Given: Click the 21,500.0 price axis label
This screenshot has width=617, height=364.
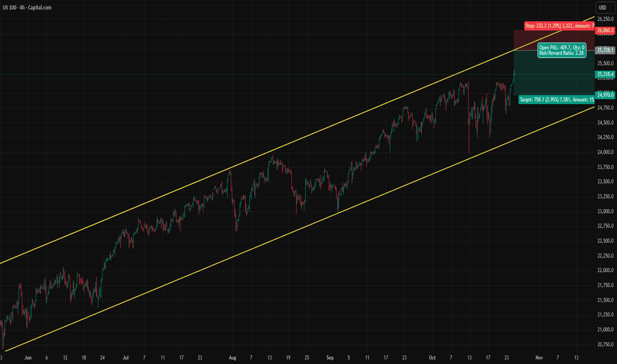Looking at the screenshot, I should pyautogui.click(x=605, y=300).
